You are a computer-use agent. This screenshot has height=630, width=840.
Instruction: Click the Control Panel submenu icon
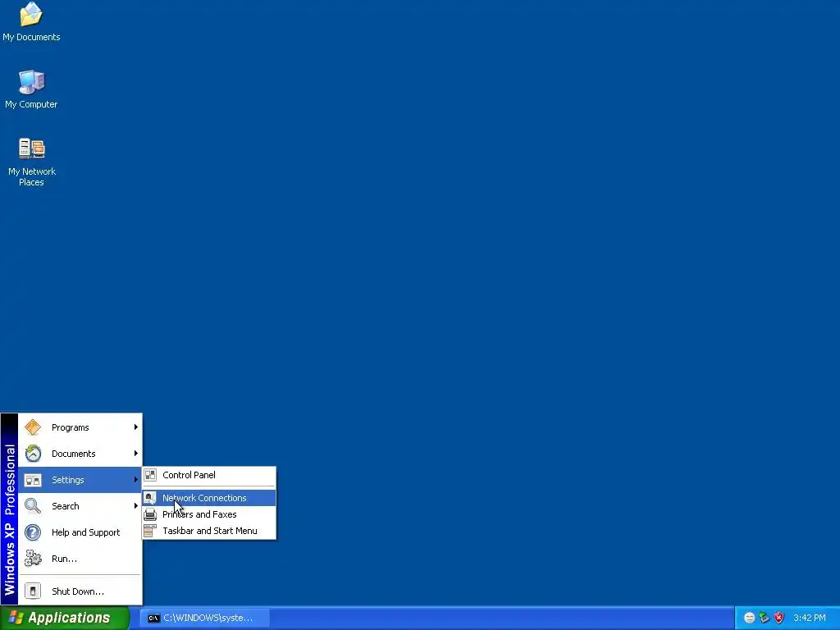[150, 475]
